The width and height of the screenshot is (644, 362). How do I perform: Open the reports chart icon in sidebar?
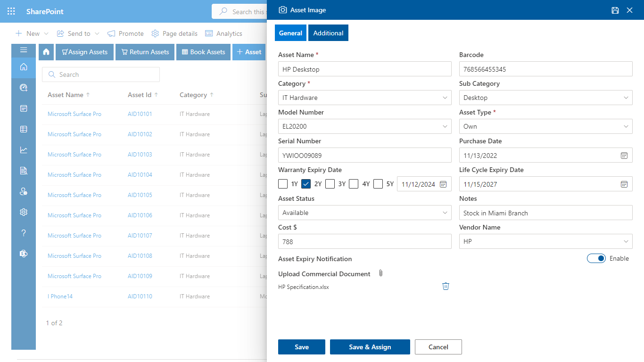(24, 150)
